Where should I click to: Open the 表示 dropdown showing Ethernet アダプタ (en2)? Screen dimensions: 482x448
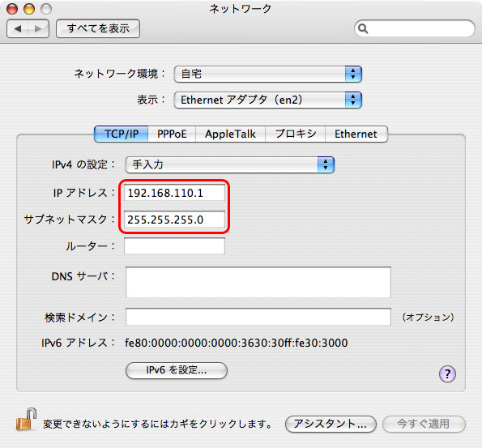coord(268,100)
